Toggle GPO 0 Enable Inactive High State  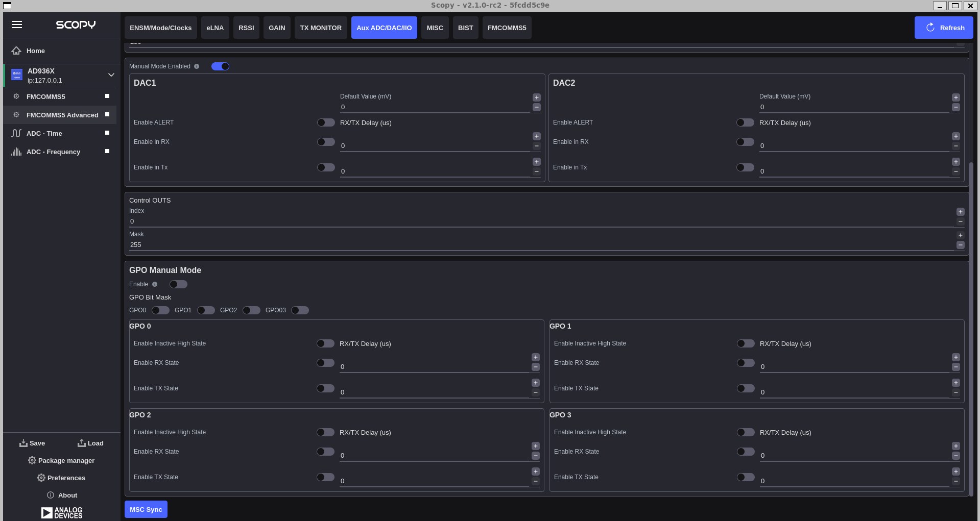(x=325, y=343)
